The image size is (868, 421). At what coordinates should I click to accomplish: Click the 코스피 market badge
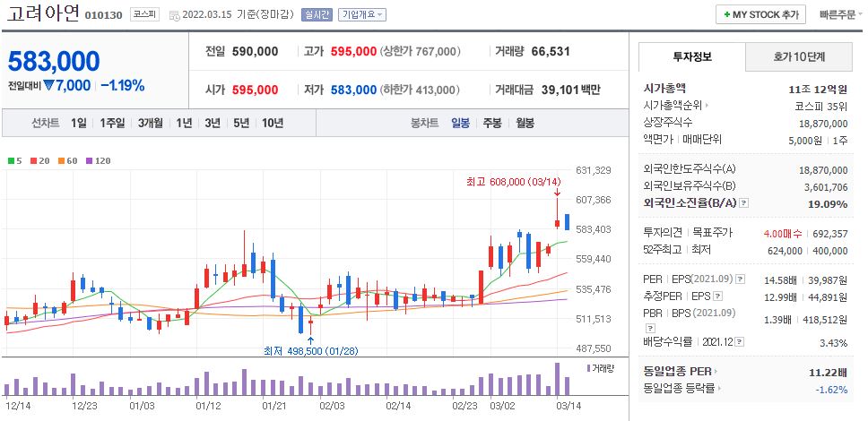click(x=144, y=15)
